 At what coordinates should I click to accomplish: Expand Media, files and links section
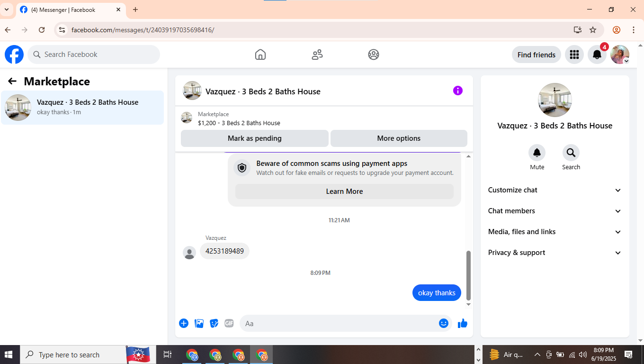(x=555, y=232)
